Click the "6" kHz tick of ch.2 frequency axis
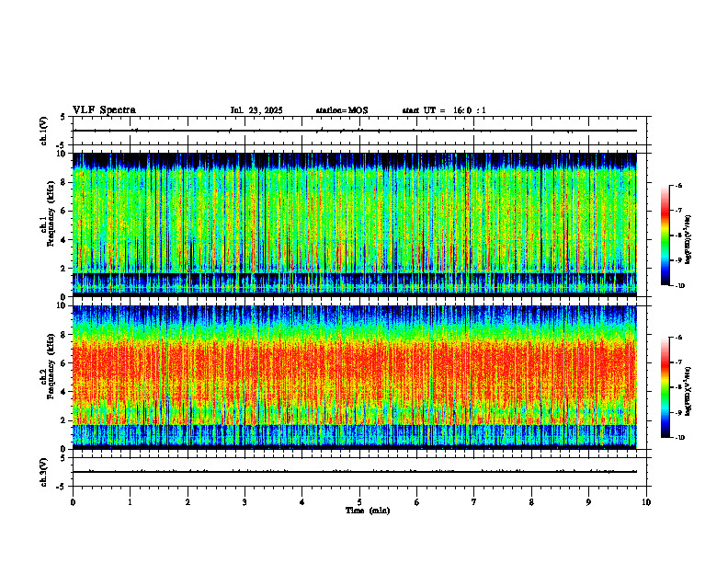 64,363
